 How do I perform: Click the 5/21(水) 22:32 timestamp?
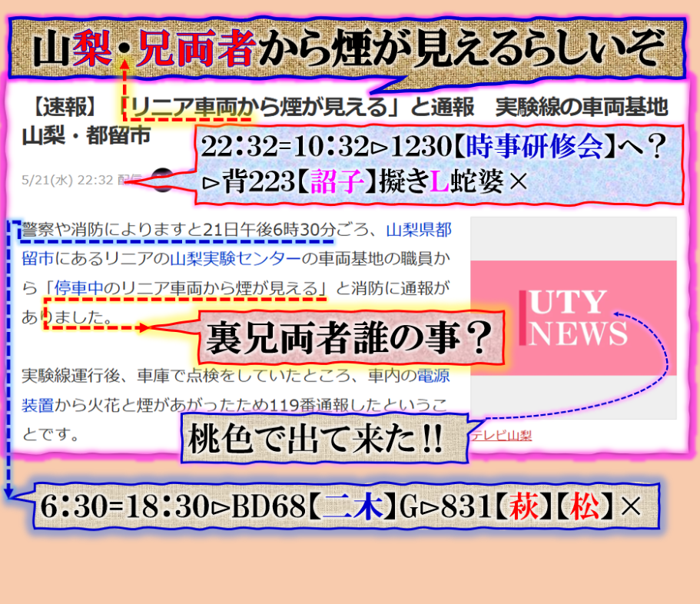click(69, 181)
